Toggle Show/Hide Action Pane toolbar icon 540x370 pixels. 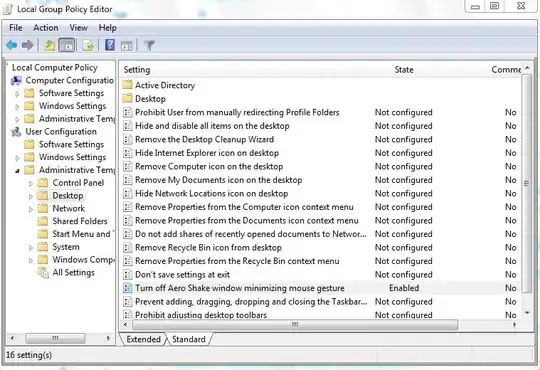[x=126, y=45]
